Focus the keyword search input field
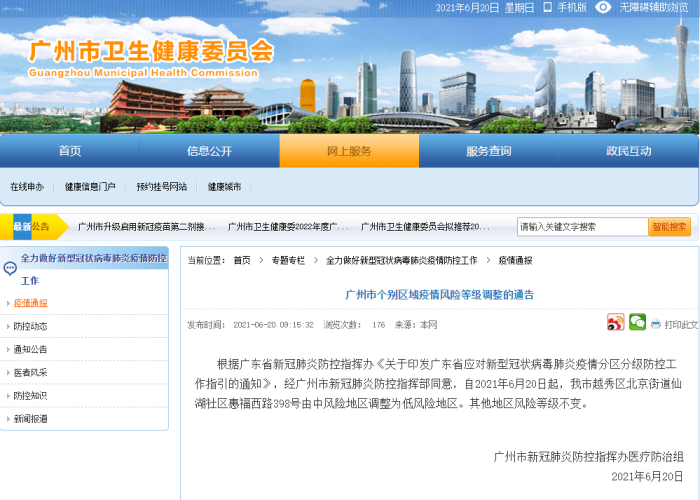700x500 pixels. [582, 227]
